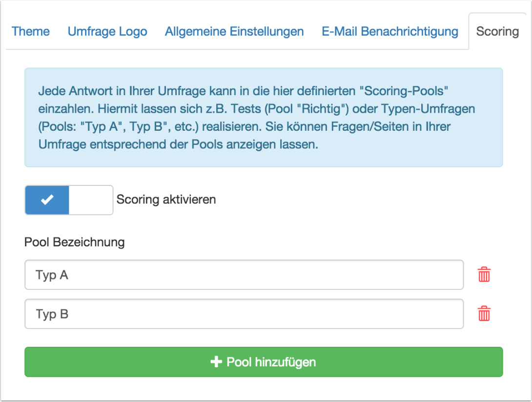Screen dimensions: 532x402
Task: Click the white half of the Scoring switch
Action: coord(91,200)
